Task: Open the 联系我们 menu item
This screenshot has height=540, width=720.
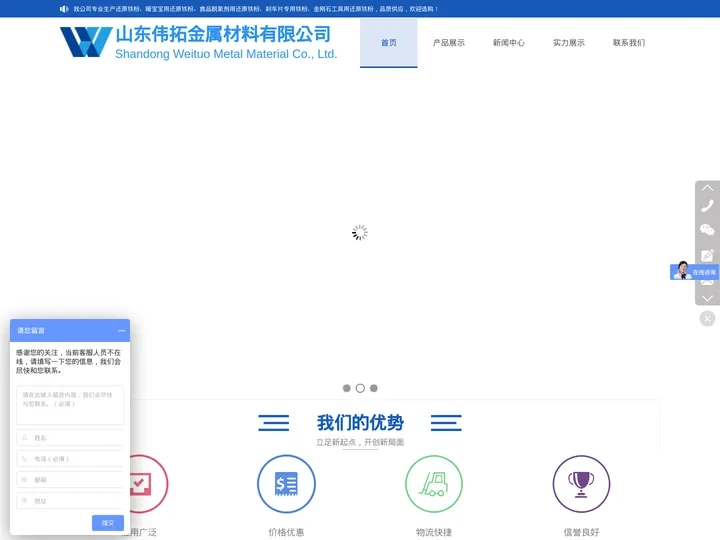Action: tap(629, 43)
